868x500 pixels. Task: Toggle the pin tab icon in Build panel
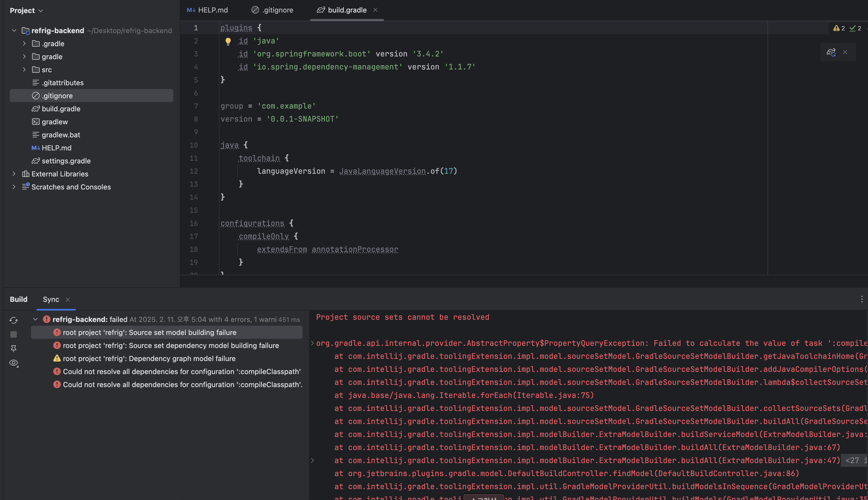pos(13,349)
